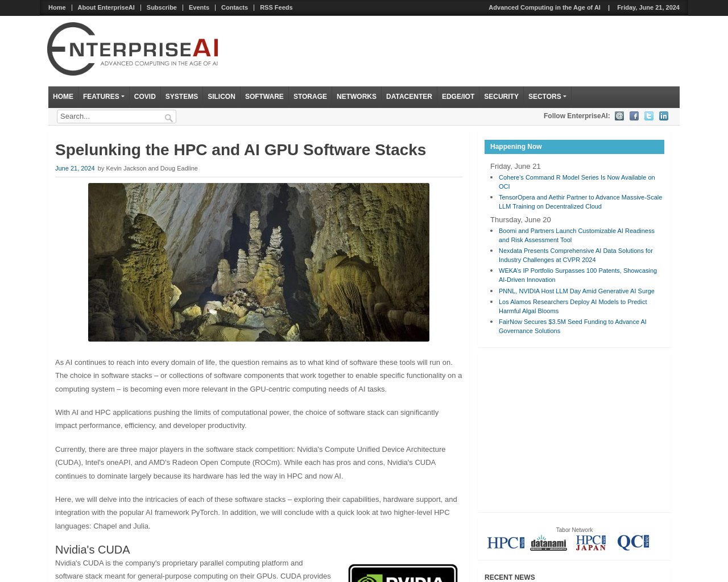Click the email follow icon for EnterpriseAI
Screen dimensions: 728x582
[x=619, y=116]
